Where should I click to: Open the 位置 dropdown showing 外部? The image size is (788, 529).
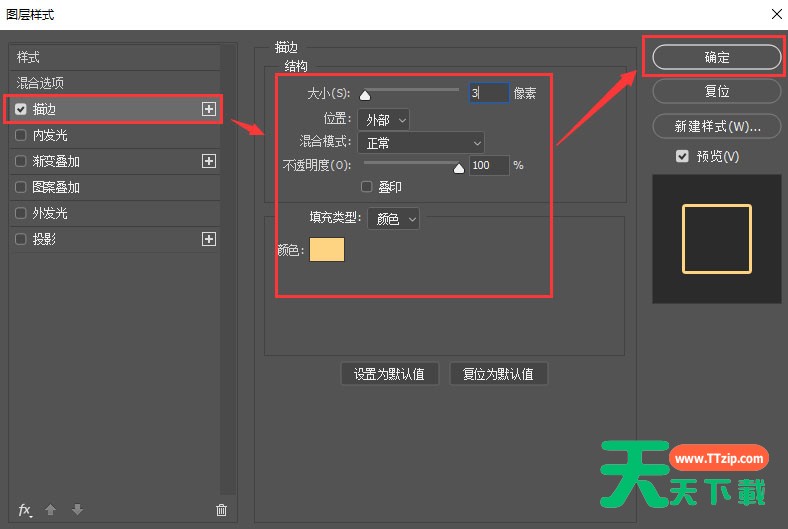tap(383, 120)
